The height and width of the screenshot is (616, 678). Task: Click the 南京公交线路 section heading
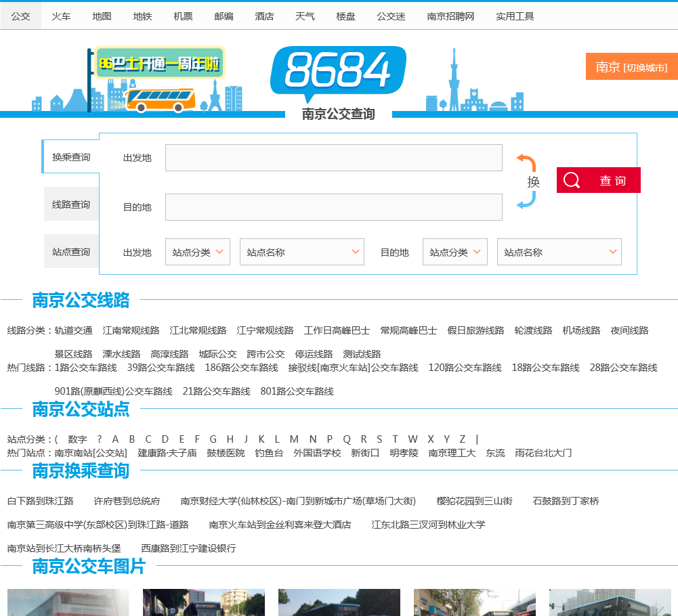[81, 300]
